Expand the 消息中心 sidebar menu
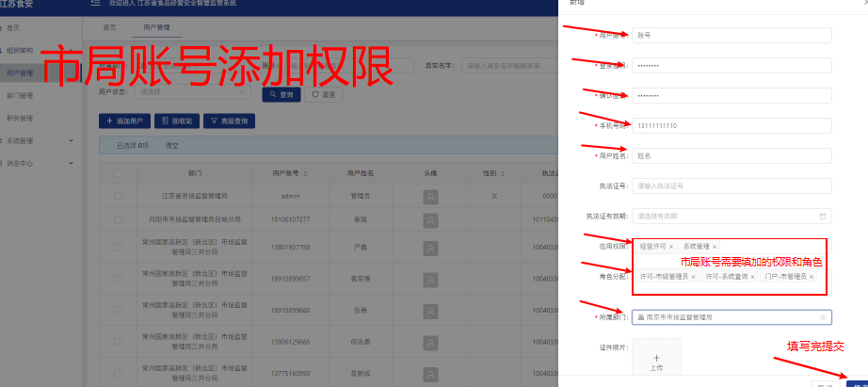Viewport: 868px width, 387px height. [71, 163]
